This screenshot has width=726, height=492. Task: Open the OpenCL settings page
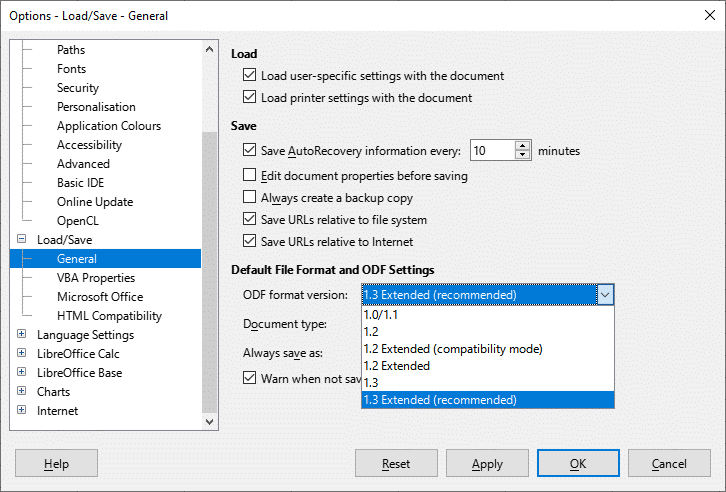pos(78,220)
